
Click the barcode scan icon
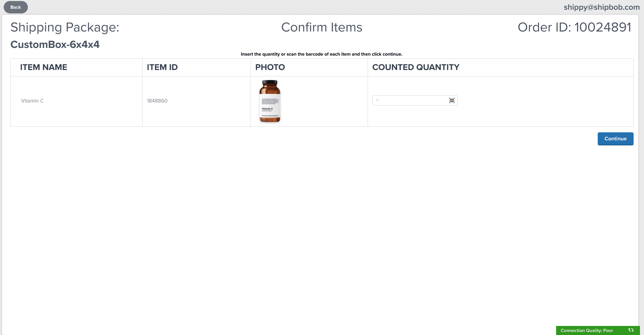pos(452,100)
